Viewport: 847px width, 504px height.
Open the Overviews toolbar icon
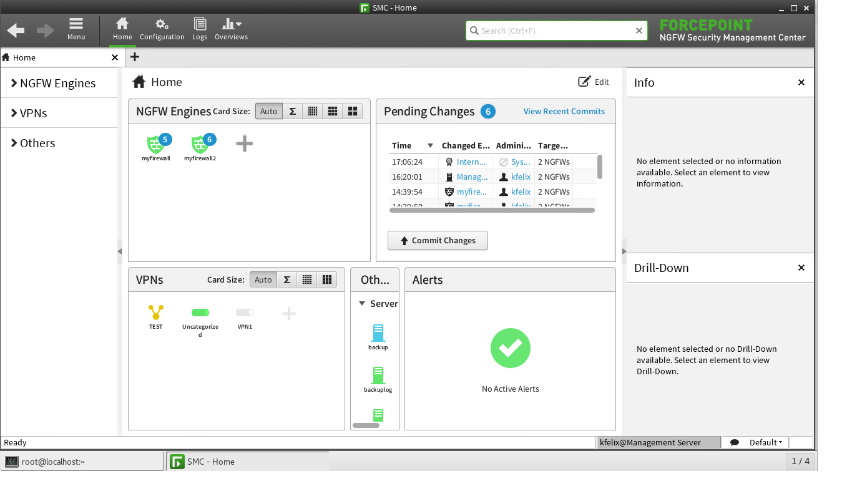point(231,28)
